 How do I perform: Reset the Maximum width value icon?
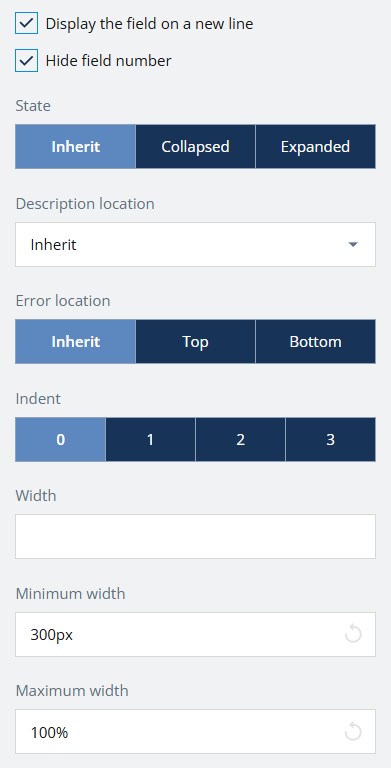click(353, 732)
